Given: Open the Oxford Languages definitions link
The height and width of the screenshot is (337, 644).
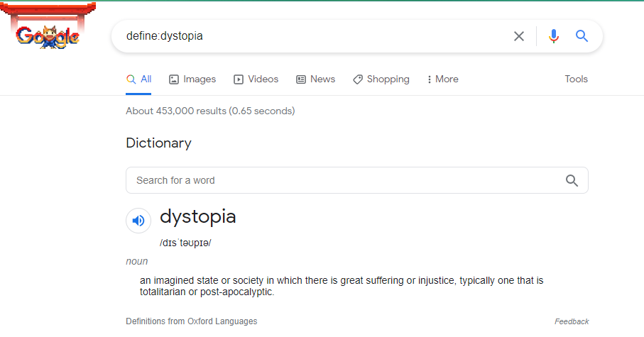Looking at the screenshot, I should pyautogui.click(x=222, y=321).
